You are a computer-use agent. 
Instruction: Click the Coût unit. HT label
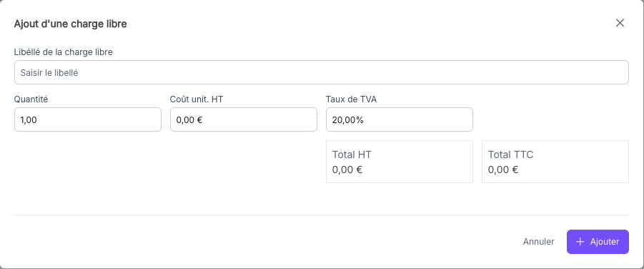point(197,99)
